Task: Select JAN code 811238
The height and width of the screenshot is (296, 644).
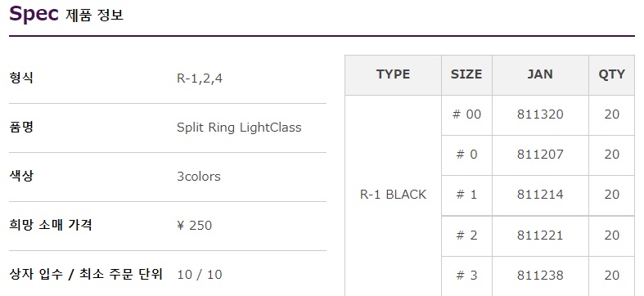Action: (x=540, y=276)
